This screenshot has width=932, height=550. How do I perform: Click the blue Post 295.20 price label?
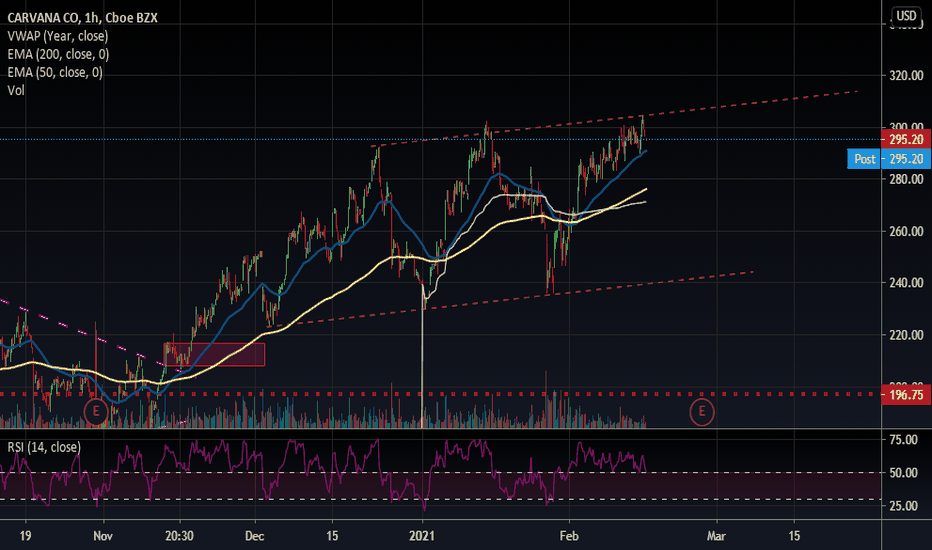click(x=889, y=159)
